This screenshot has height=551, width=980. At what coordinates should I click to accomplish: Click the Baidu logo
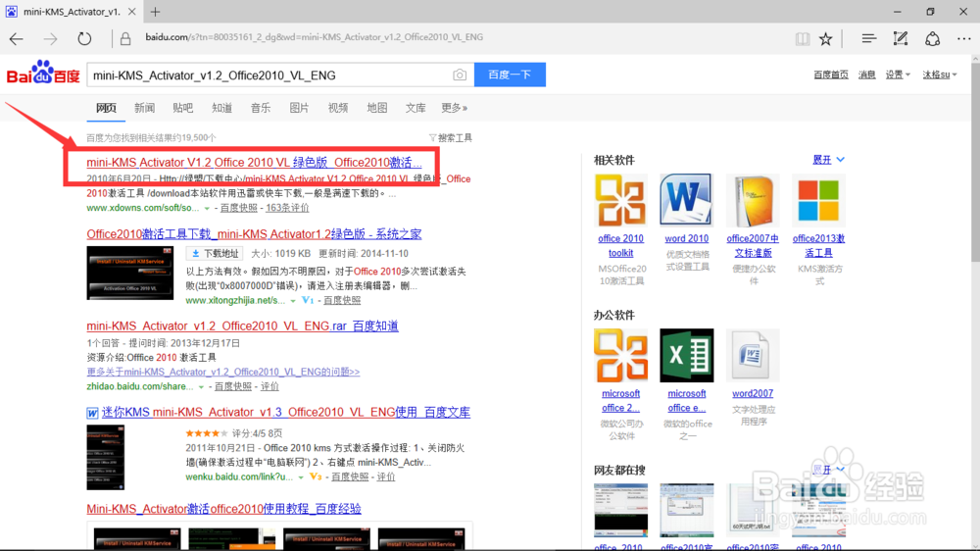pyautogui.click(x=43, y=74)
